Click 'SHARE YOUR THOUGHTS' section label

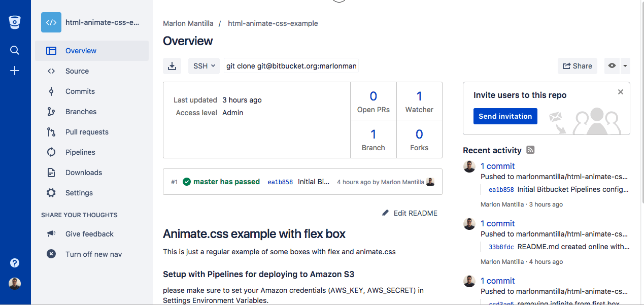79,215
